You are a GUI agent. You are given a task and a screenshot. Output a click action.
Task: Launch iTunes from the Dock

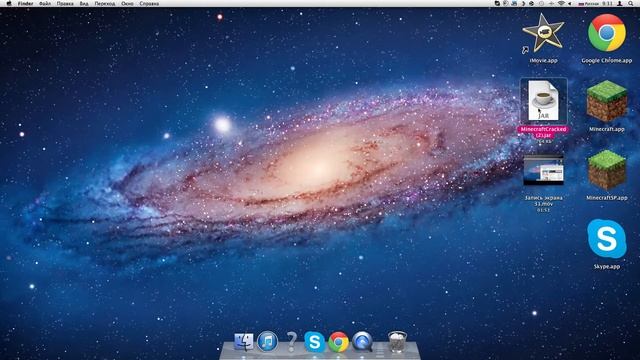point(267,341)
